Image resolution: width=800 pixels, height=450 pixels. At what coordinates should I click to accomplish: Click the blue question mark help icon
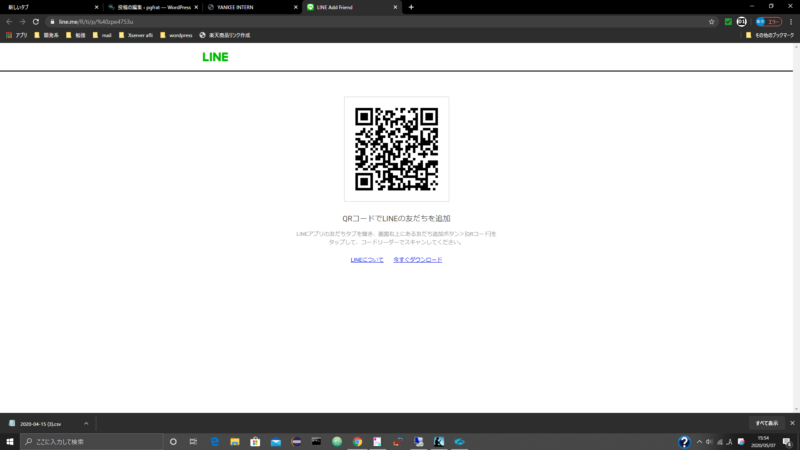[684, 442]
